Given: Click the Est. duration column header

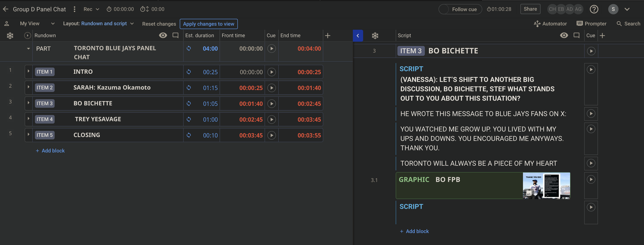Looking at the screenshot, I should coord(200,35).
